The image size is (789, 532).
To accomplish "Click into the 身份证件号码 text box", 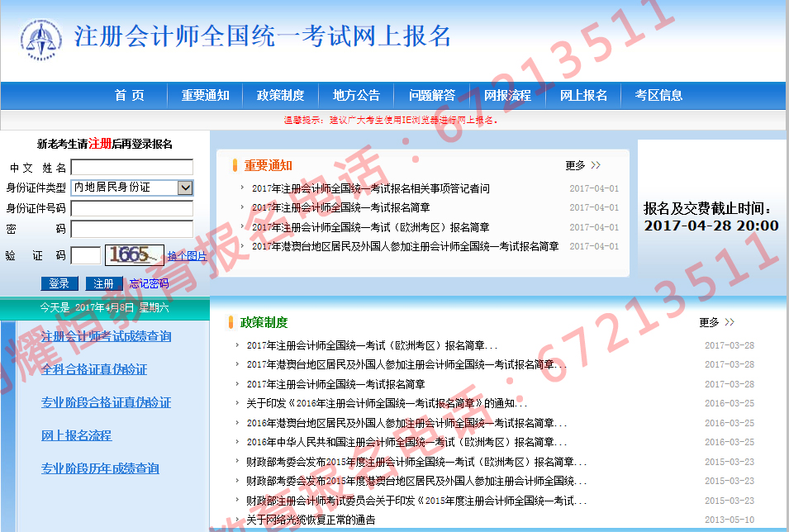I will tap(131, 208).
